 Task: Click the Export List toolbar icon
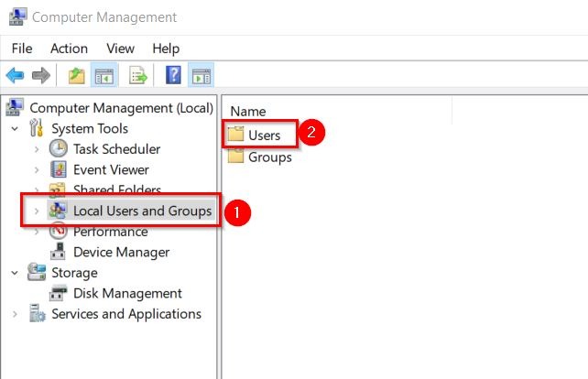point(138,75)
